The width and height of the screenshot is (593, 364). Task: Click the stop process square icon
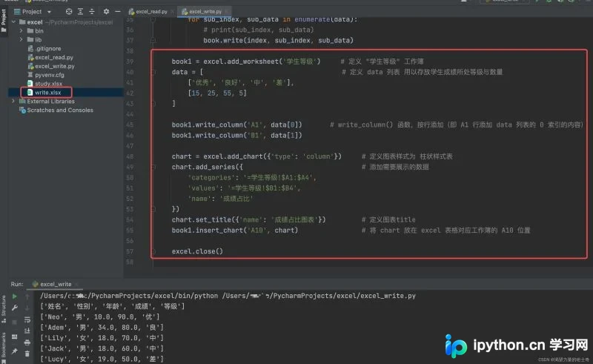tap(15, 322)
